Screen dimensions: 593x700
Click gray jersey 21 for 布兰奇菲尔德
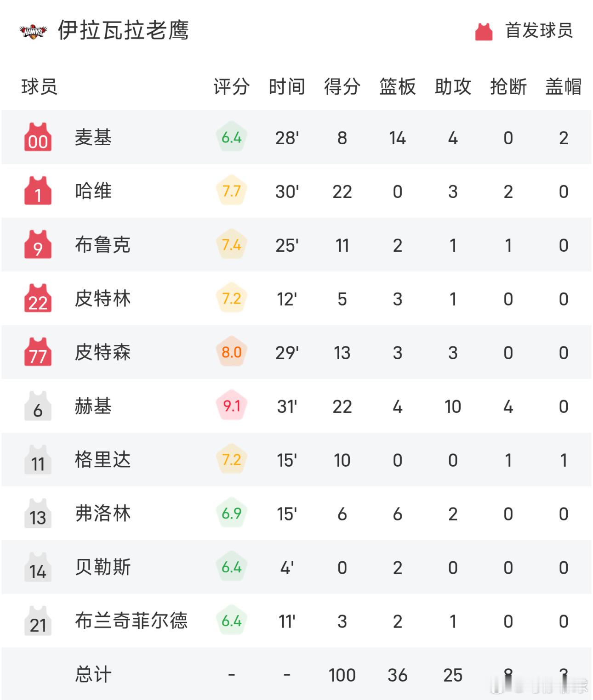click(38, 621)
